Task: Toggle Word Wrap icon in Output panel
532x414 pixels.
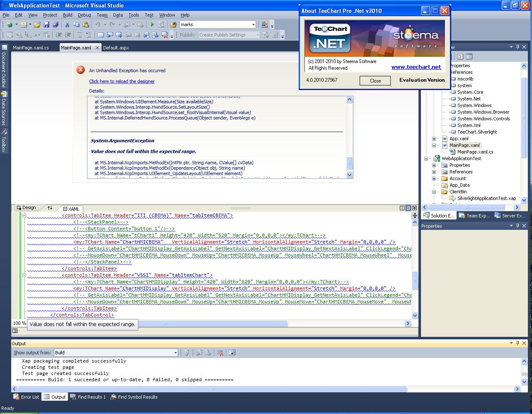Action: coord(232,353)
